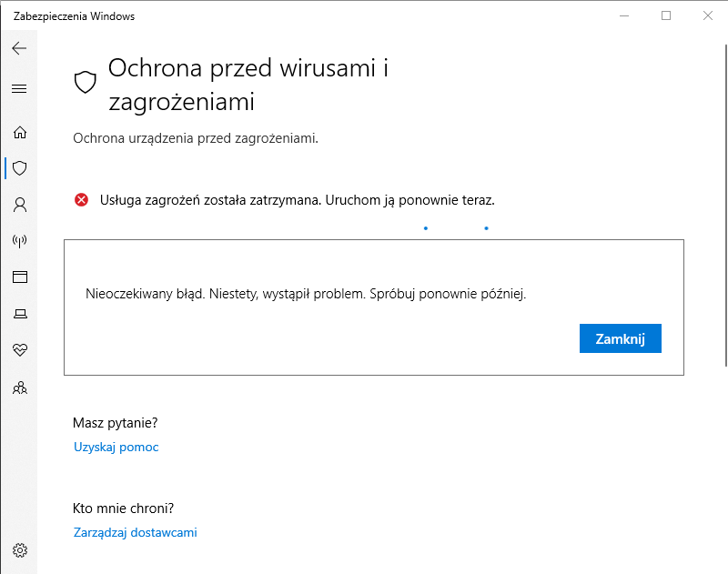
Task: Click the large shield icon beside the heading
Action: coord(85,82)
